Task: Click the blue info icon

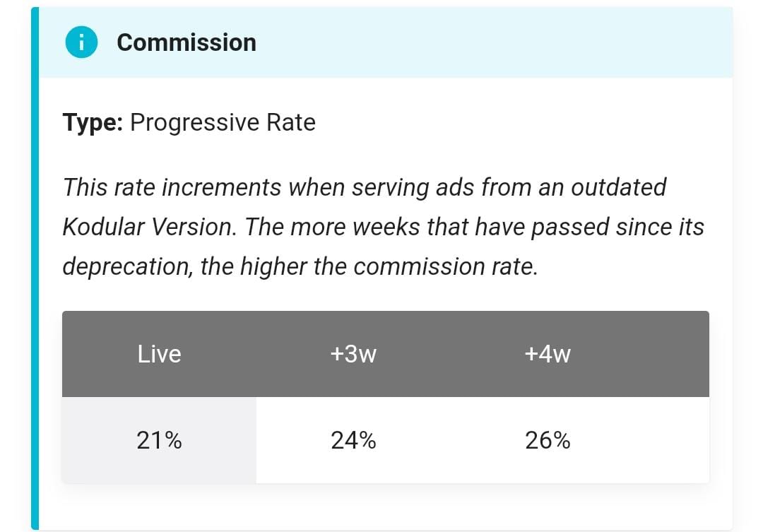Action: [x=82, y=42]
